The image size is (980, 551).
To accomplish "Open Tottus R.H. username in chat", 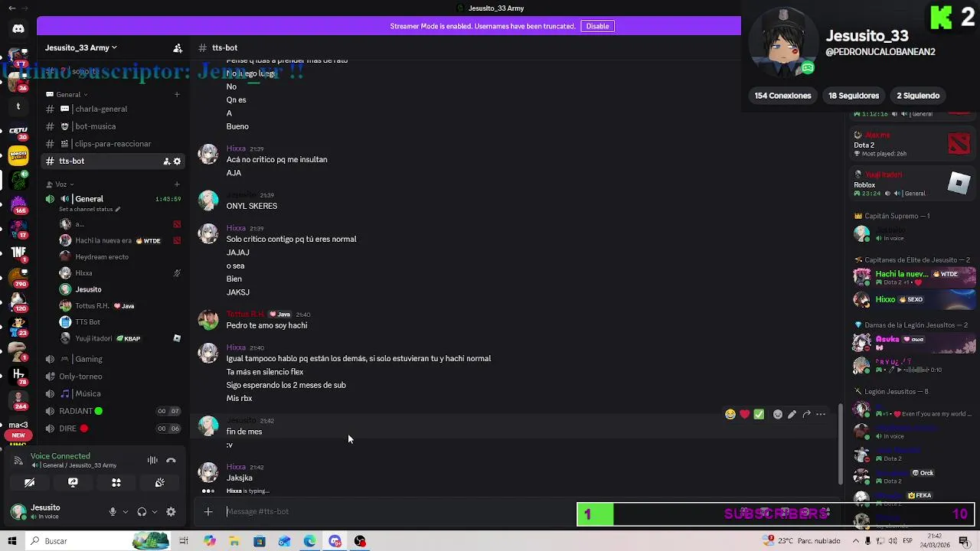I will click(x=245, y=315).
